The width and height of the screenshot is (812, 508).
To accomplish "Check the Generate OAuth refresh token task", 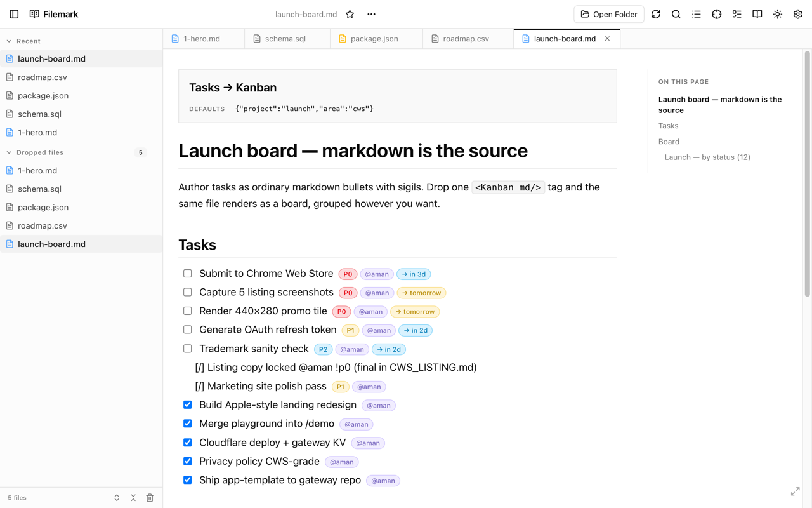I will click(x=188, y=330).
